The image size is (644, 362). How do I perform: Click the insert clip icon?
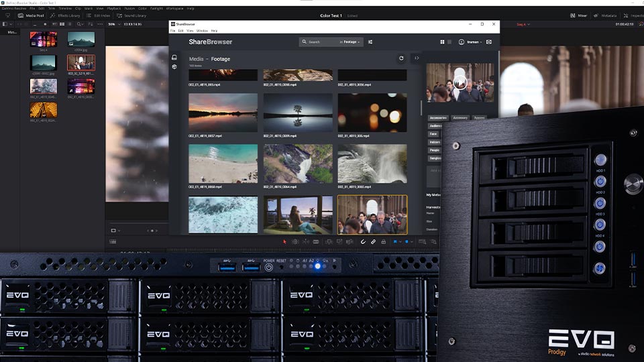pos(329,242)
